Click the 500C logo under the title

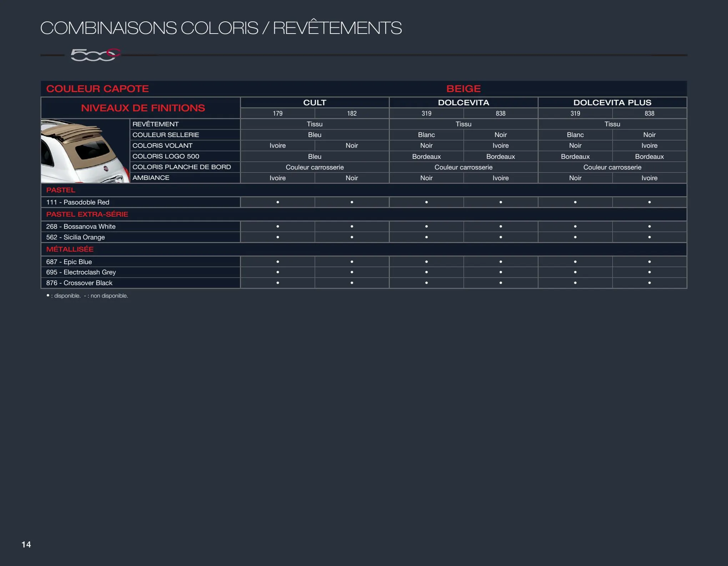pyautogui.click(x=95, y=55)
